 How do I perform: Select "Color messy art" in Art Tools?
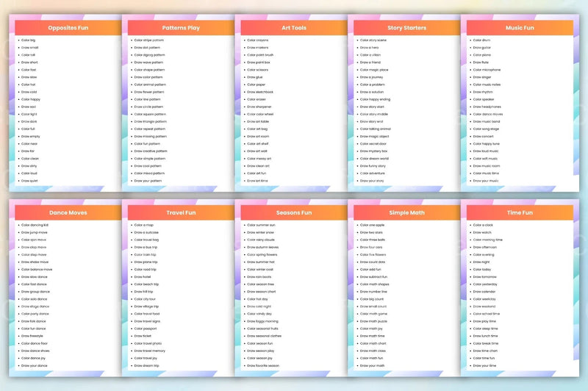[x=259, y=159]
